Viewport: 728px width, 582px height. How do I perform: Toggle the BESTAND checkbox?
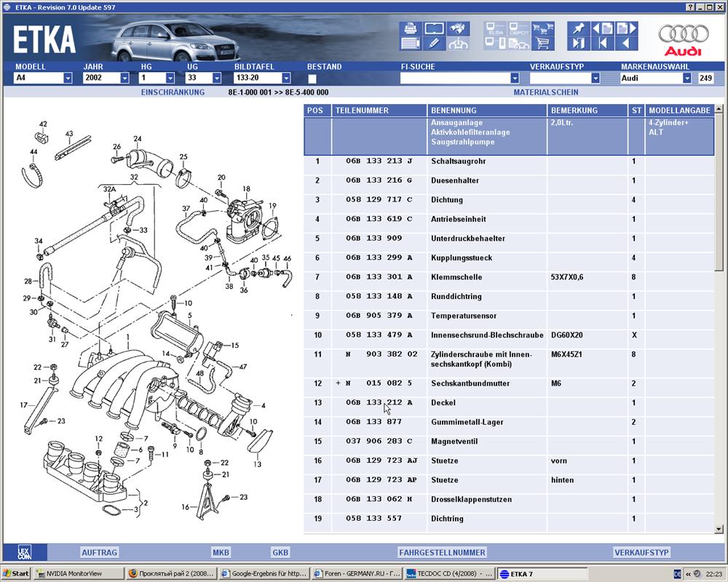[312, 79]
